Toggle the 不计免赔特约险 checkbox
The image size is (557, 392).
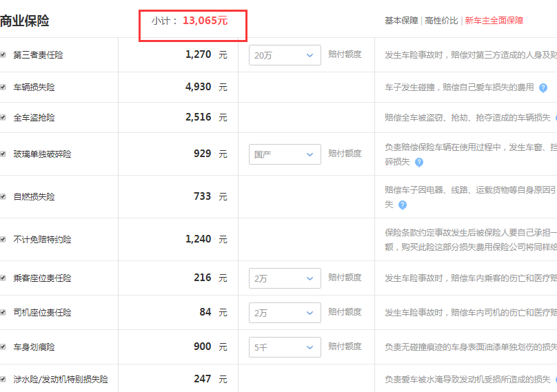pos(3,239)
